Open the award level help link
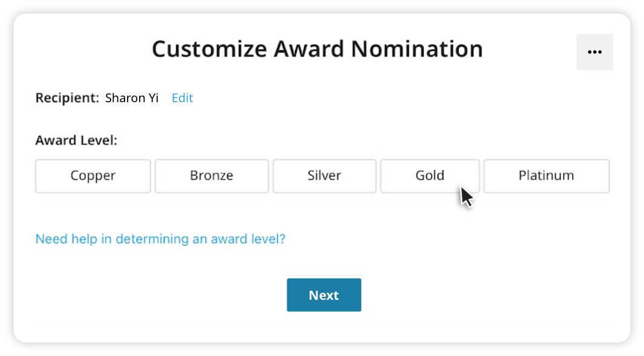Image resolution: width=644 pixels, height=356 pixels. pyautogui.click(x=160, y=239)
